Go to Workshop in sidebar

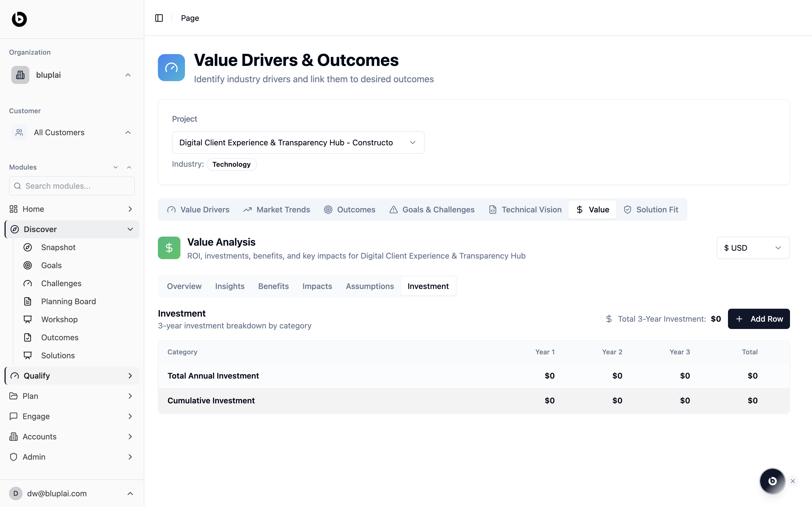59,320
